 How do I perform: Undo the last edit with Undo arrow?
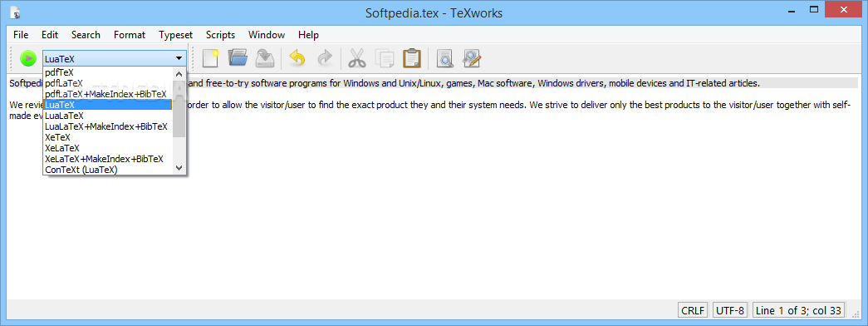tap(298, 58)
